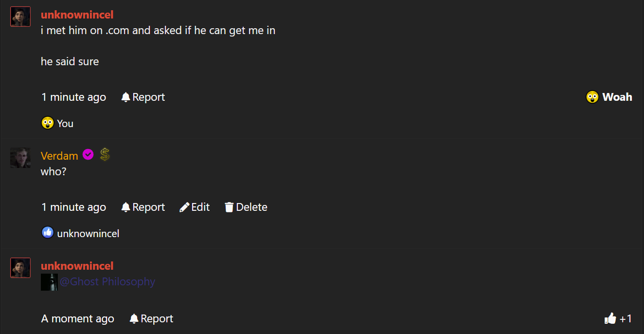
Task: Click the pencil Edit icon on Verdam's post
Action: point(184,207)
